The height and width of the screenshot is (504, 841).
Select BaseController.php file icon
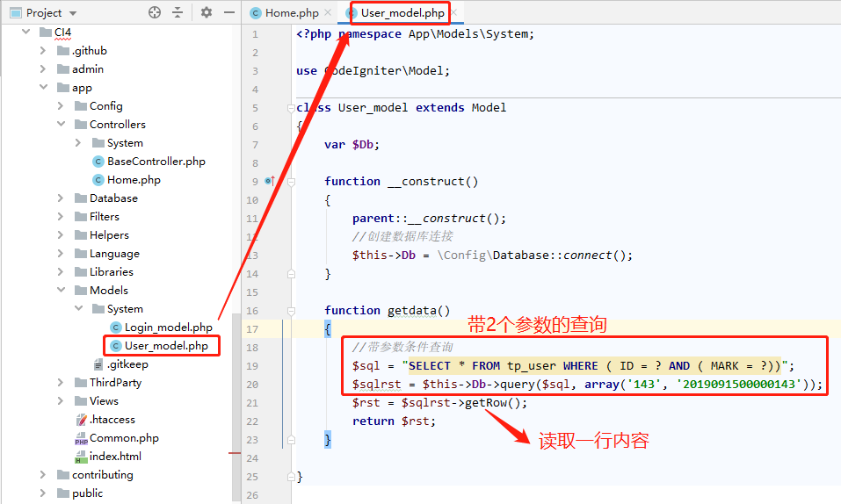tap(98, 162)
